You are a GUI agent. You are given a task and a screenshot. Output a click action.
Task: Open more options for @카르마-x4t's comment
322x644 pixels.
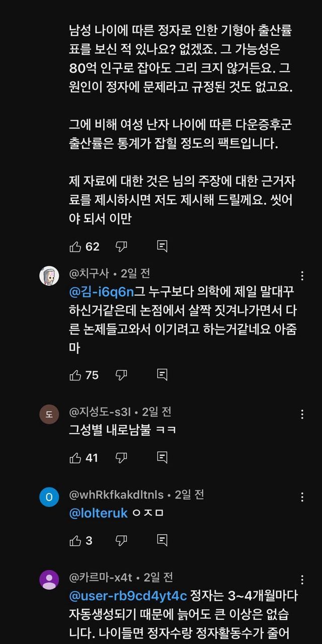302,580
